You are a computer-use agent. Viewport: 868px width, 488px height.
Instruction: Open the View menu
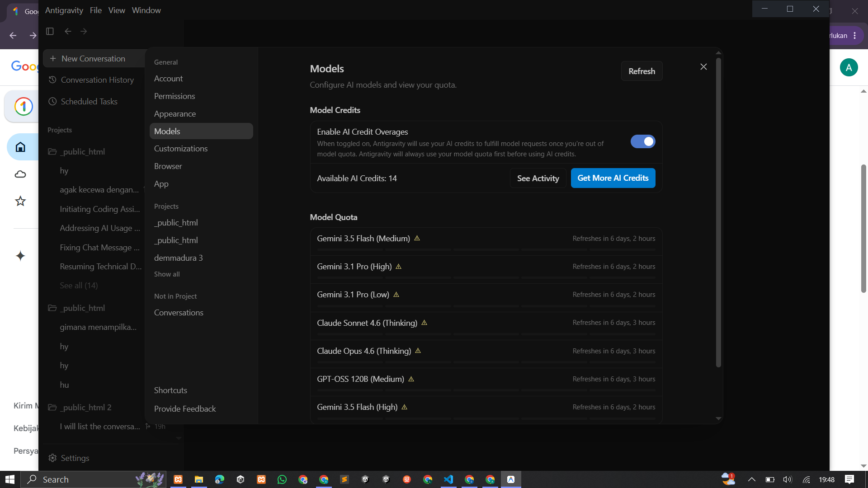117,10
